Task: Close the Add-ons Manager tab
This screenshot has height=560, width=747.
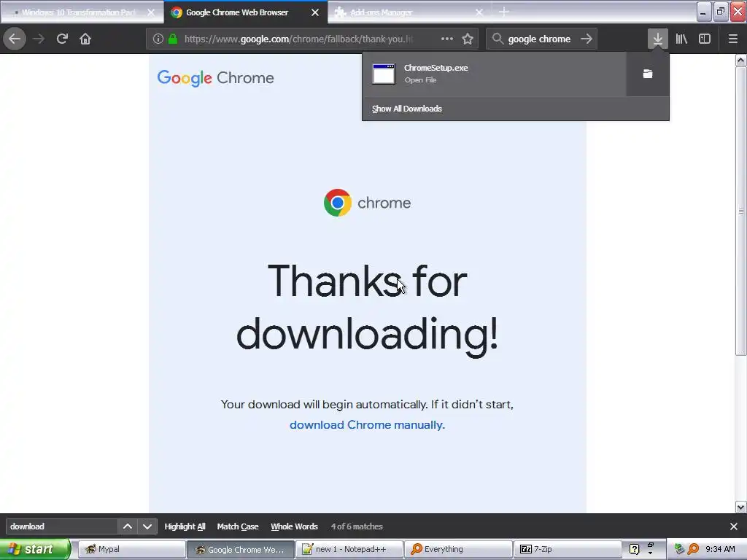Action: 479,12
